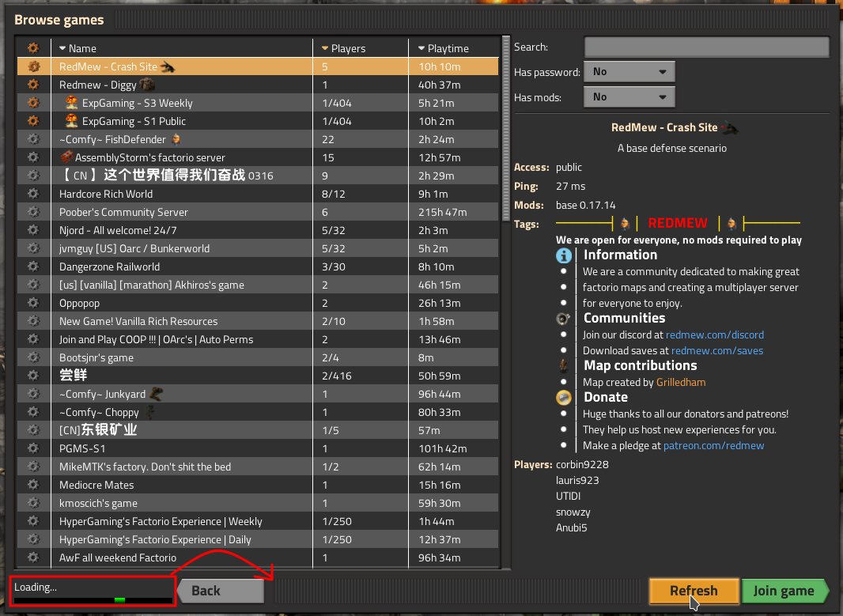Viewport: 843px width, 616px height.
Task: Click the favourite gear icon in the RedMew - Crash Site row
Action: coord(33,66)
